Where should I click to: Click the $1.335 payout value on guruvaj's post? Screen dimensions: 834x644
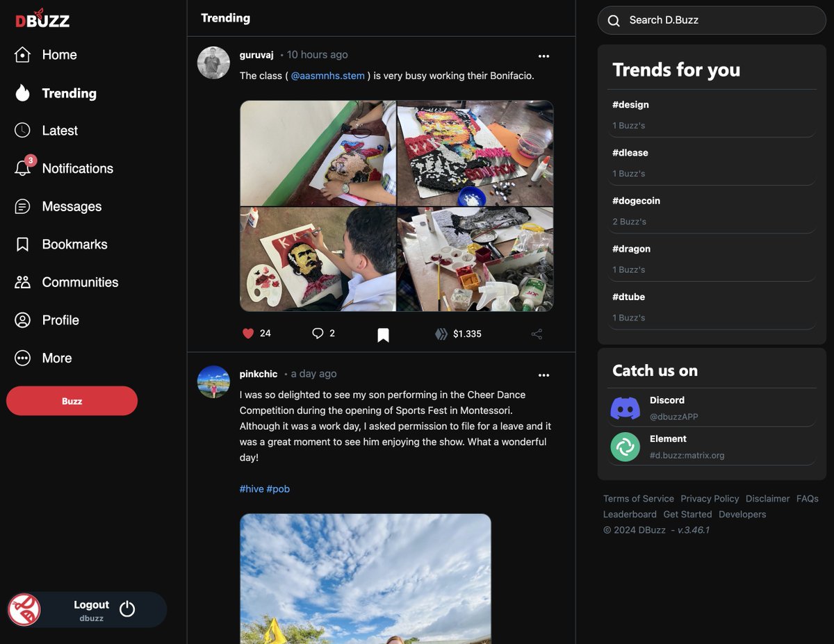[x=458, y=333]
